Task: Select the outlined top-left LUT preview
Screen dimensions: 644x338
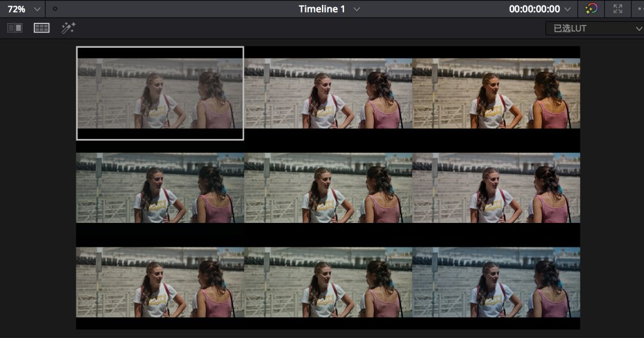Action: pyautogui.click(x=160, y=93)
